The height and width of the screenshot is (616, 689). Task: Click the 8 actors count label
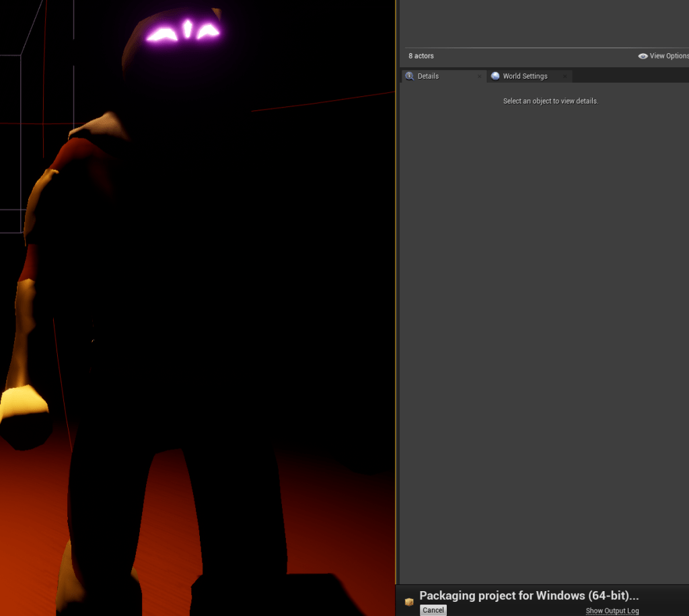coord(421,56)
